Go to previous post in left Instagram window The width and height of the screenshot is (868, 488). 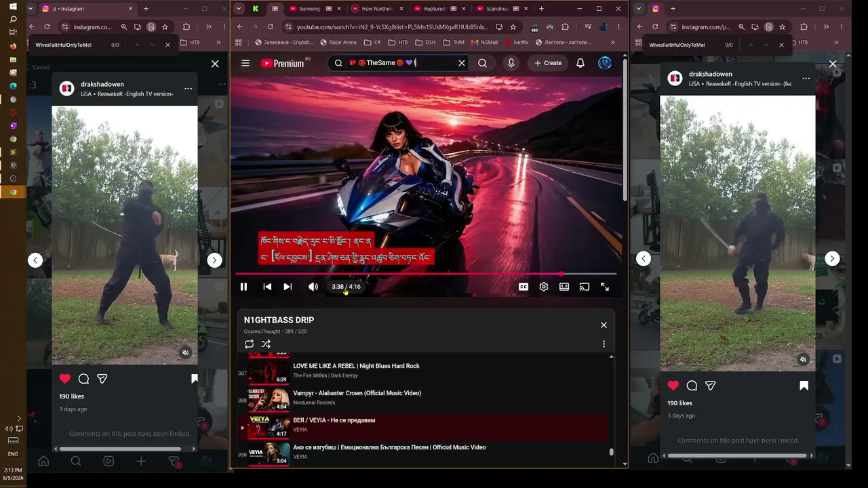pos(35,260)
